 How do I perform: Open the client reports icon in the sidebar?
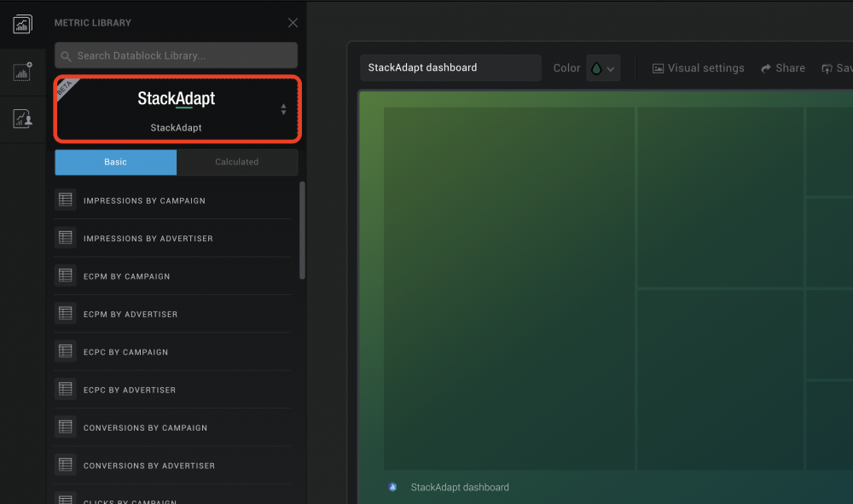pyautogui.click(x=22, y=119)
